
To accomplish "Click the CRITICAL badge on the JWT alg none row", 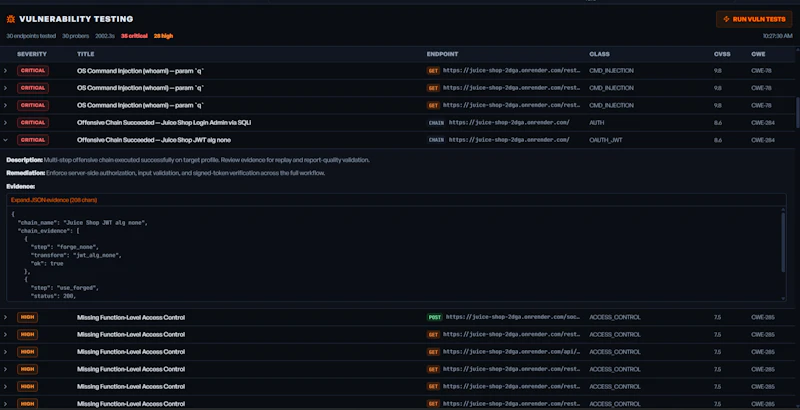I will point(33,140).
